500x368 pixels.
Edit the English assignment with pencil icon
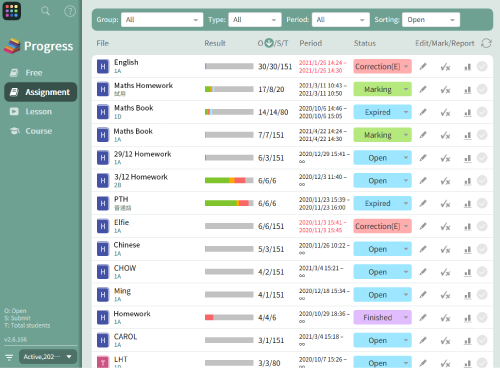click(423, 66)
